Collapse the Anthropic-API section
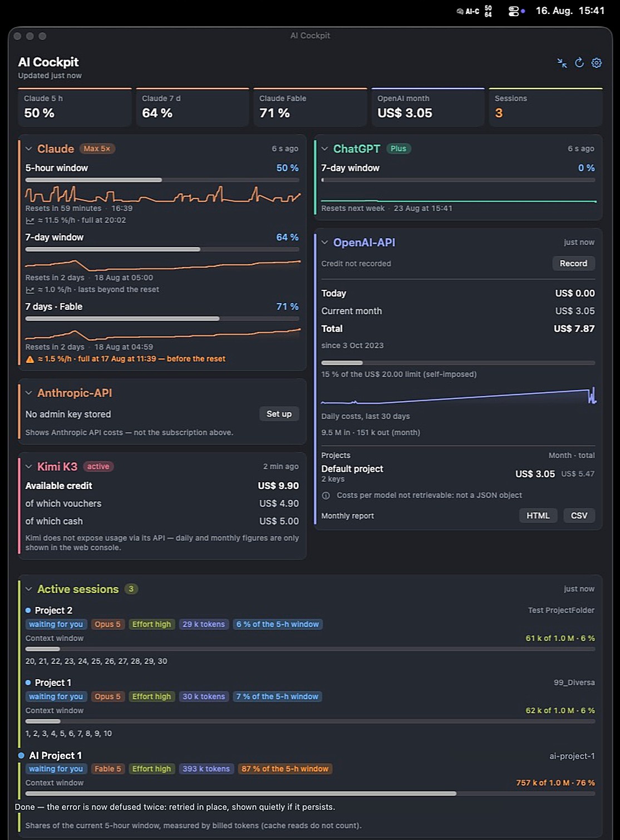 point(29,393)
